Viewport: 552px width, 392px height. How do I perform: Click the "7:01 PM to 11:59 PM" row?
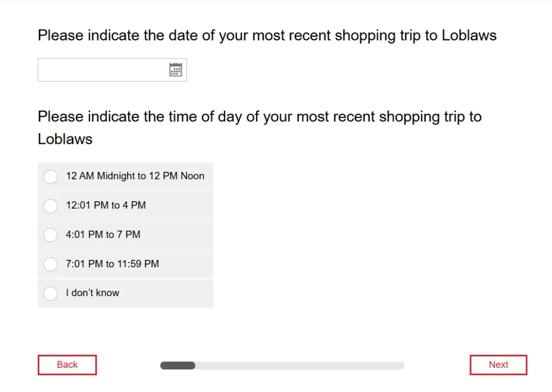click(125, 264)
